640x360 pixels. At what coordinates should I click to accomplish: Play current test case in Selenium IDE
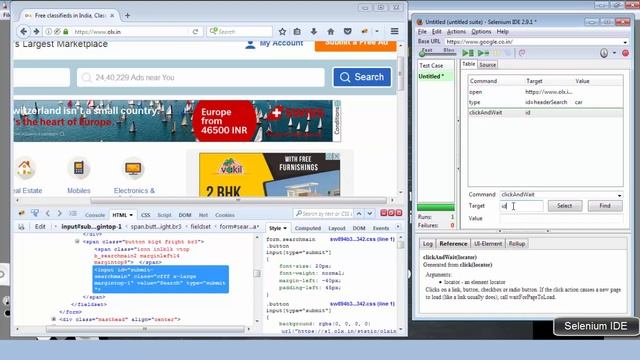[x=483, y=53]
